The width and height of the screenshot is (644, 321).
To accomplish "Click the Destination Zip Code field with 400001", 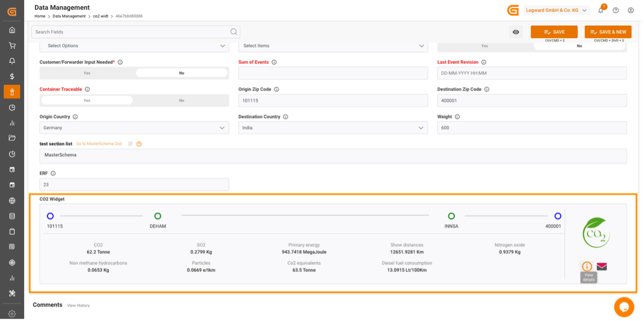I will pos(532,100).
